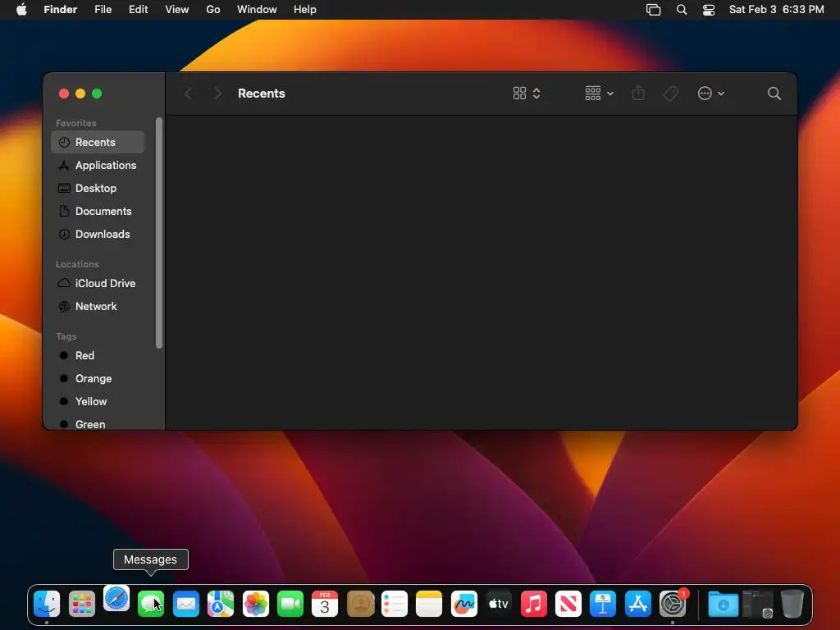This screenshot has width=840, height=630.
Task: Click the Tags section header
Action: click(66, 336)
